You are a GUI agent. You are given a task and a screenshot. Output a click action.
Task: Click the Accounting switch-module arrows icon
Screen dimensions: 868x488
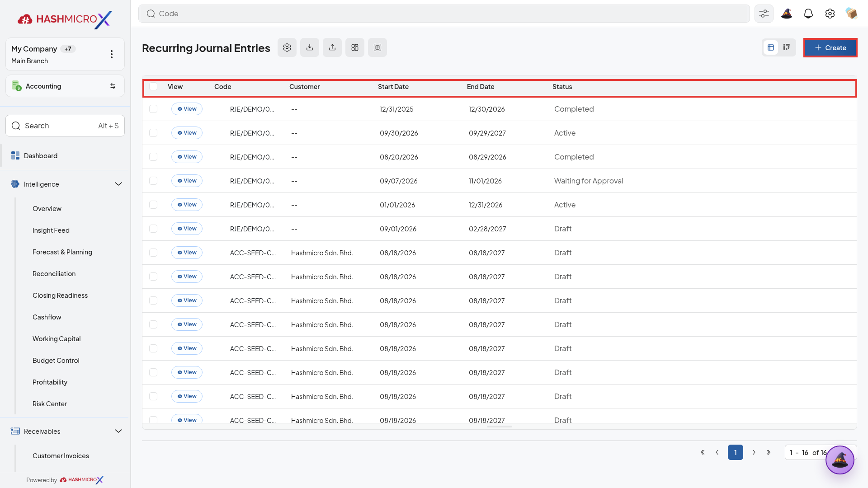[113, 86]
